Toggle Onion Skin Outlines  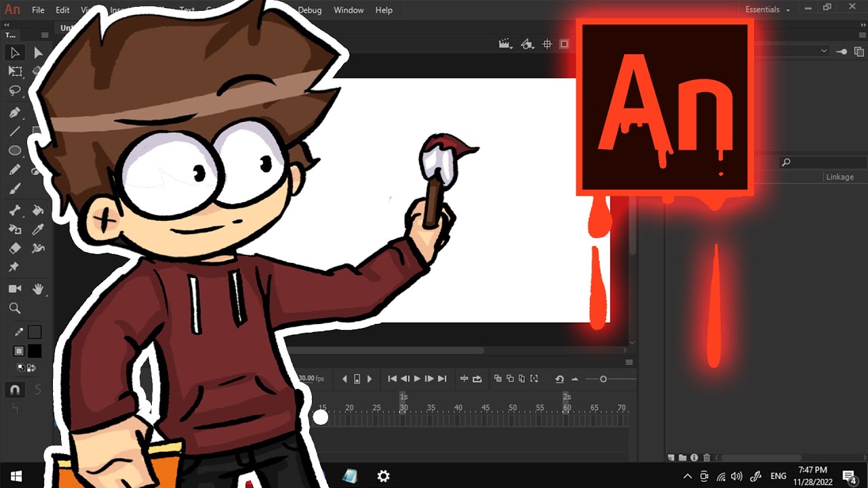(x=510, y=379)
